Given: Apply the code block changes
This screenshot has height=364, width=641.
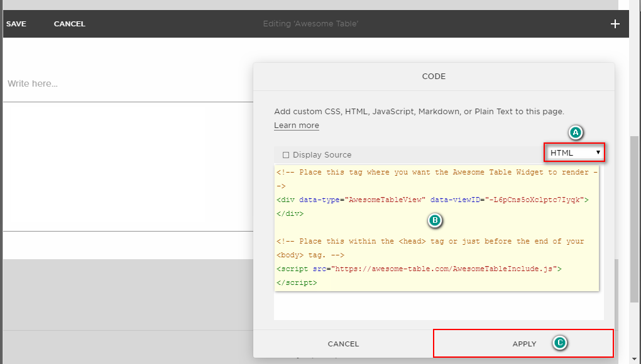Looking at the screenshot, I should pyautogui.click(x=523, y=343).
